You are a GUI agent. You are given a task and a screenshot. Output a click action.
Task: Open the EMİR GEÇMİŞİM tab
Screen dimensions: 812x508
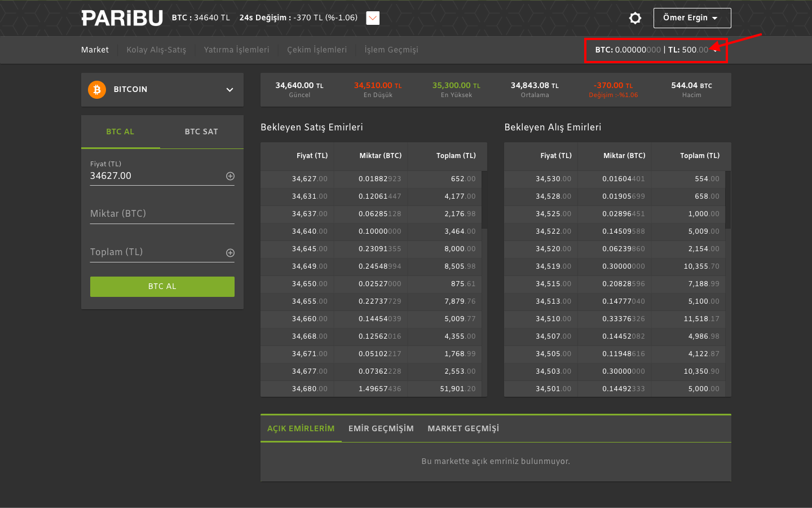(381, 428)
